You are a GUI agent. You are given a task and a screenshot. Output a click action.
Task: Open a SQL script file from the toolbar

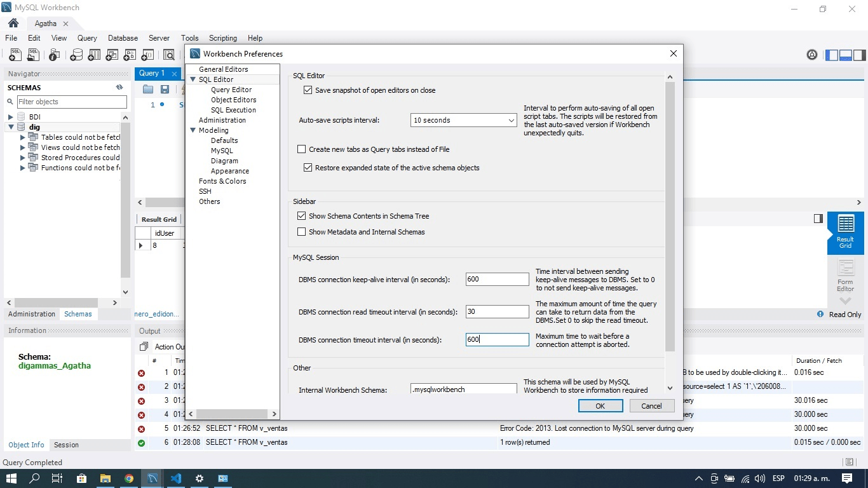33,55
